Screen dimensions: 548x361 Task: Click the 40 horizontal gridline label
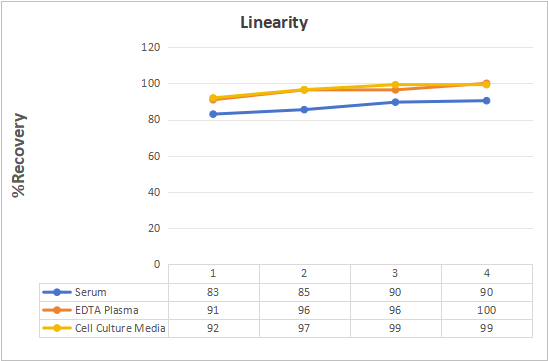point(153,192)
